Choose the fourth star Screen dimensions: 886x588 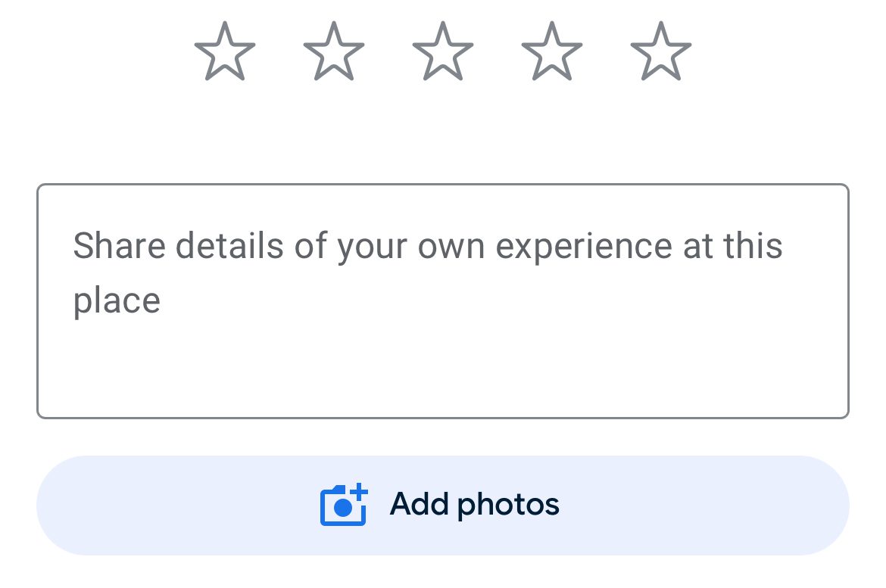point(552,51)
